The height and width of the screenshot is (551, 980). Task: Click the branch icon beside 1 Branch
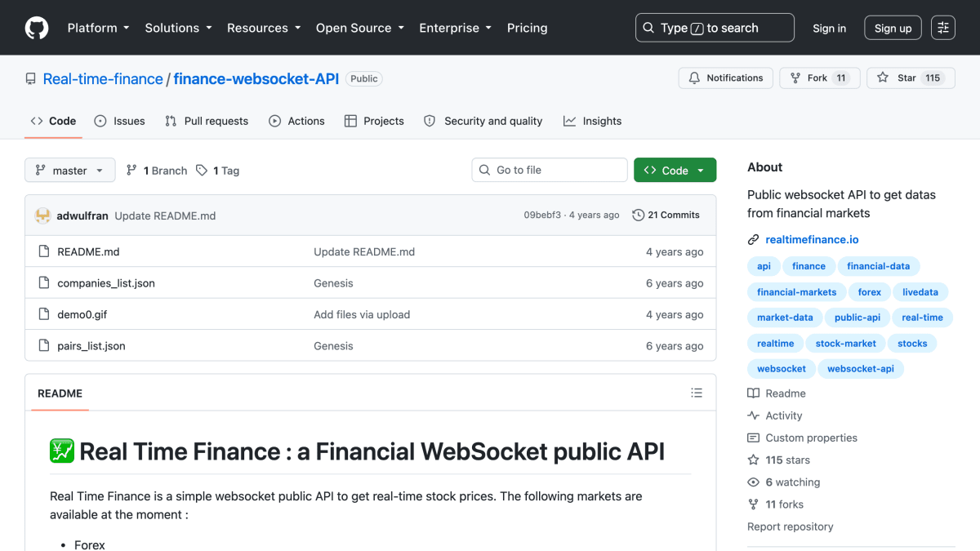pos(131,171)
